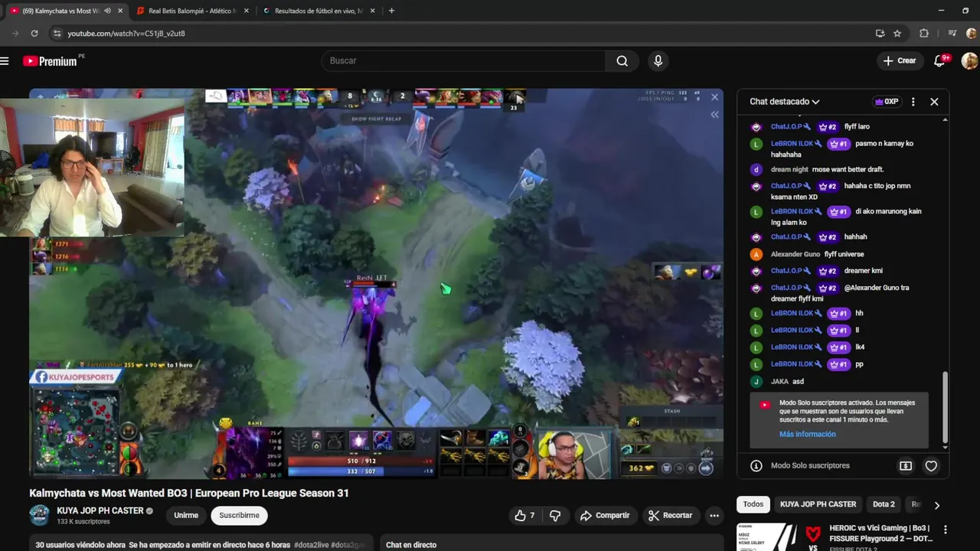The height and width of the screenshot is (551, 980).
Task: Open browser media control icon
Action: pyautogui.click(x=952, y=33)
